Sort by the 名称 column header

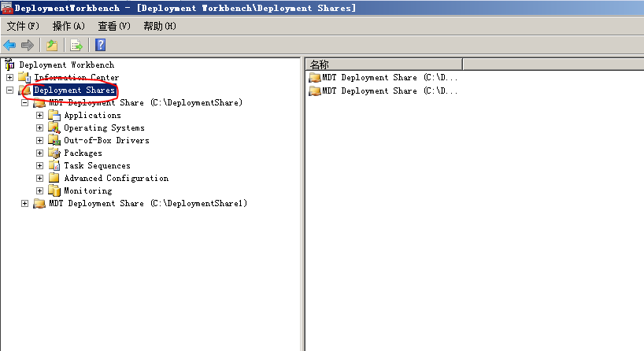384,65
